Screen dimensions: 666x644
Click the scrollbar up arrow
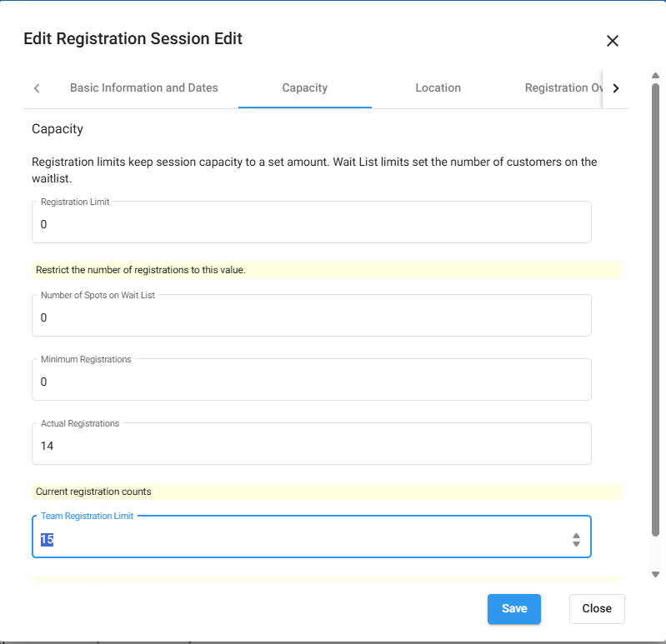[x=656, y=75]
